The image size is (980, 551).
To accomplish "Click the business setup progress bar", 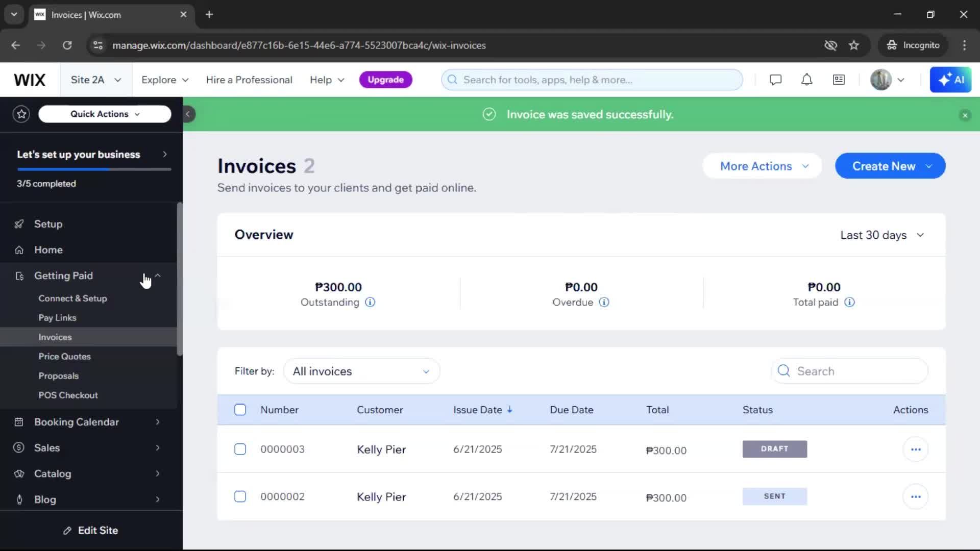I will 94,169.
